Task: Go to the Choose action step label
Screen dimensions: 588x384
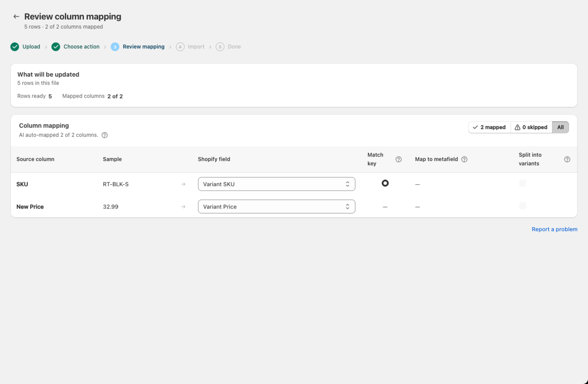Action: [x=82, y=47]
